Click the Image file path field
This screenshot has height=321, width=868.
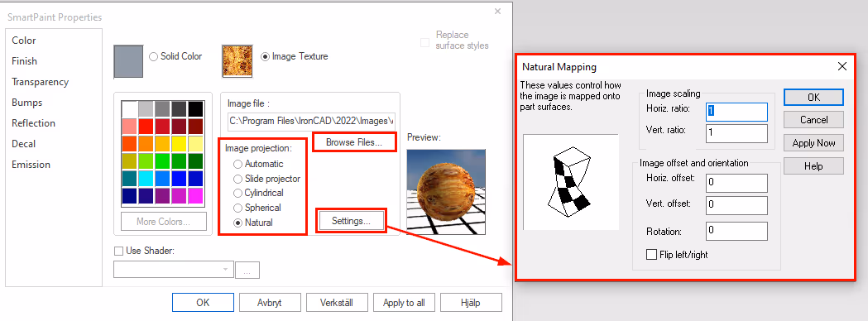(312, 121)
